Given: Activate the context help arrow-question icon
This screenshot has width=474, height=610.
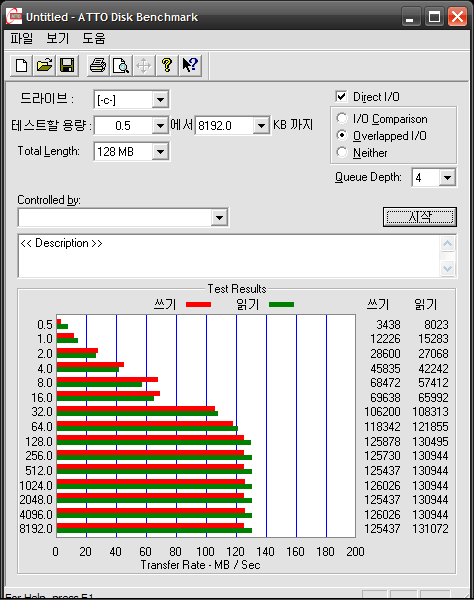Looking at the screenshot, I should pos(190,65).
